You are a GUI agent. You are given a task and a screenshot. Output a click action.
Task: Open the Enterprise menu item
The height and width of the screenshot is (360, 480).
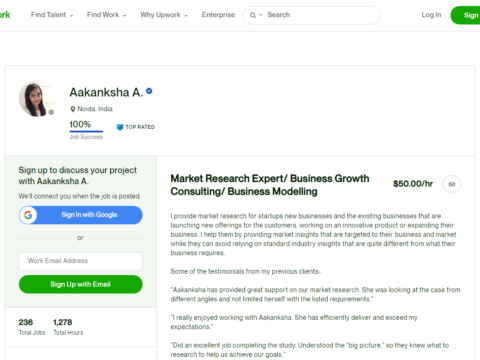(x=218, y=15)
